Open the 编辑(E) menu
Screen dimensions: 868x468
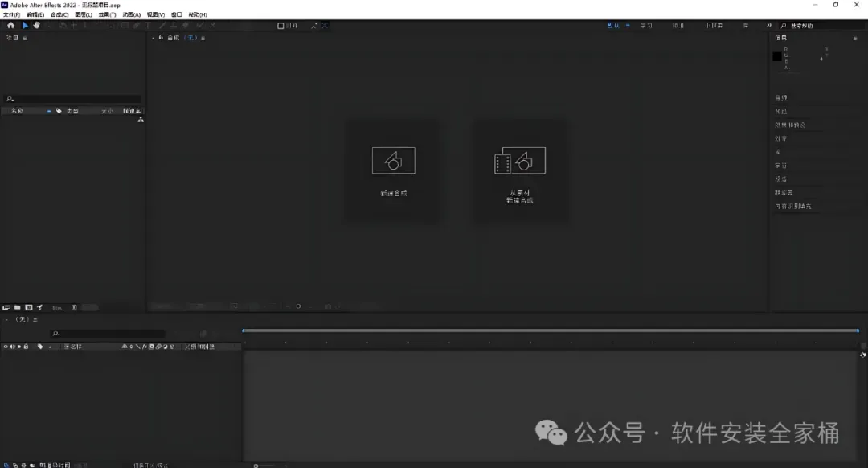[x=35, y=14]
